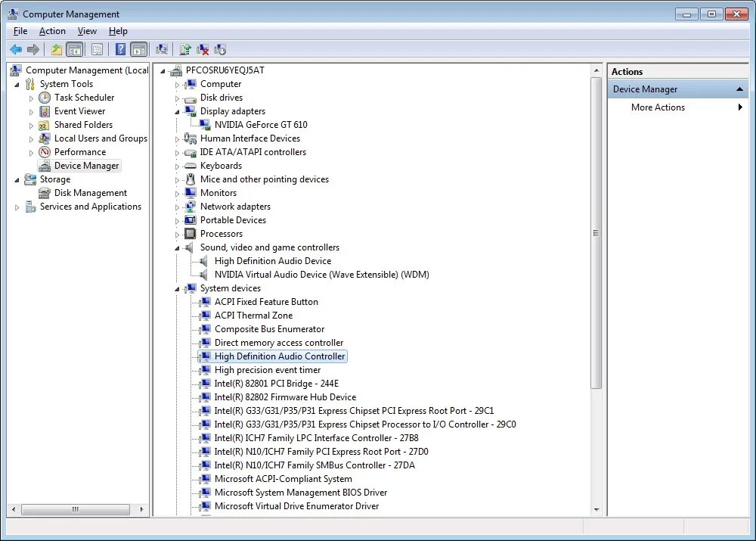Click the Disk Management drive icon
The image size is (756, 541).
coord(45,193)
